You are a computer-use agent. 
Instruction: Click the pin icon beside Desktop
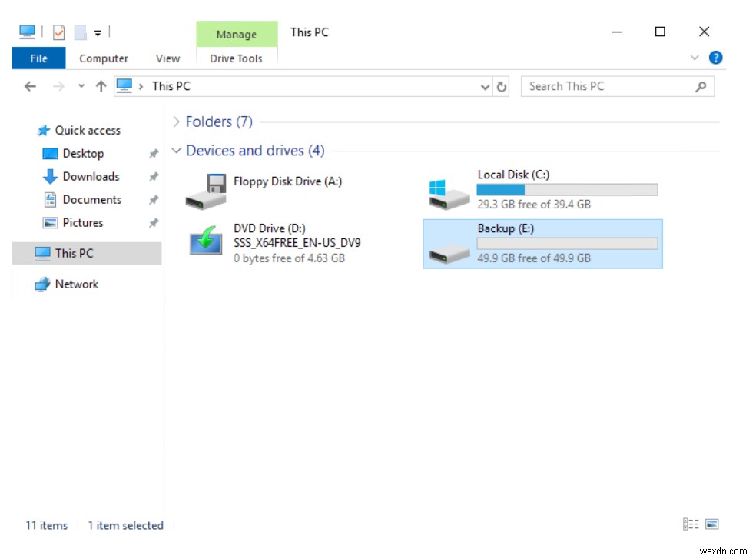tap(154, 154)
